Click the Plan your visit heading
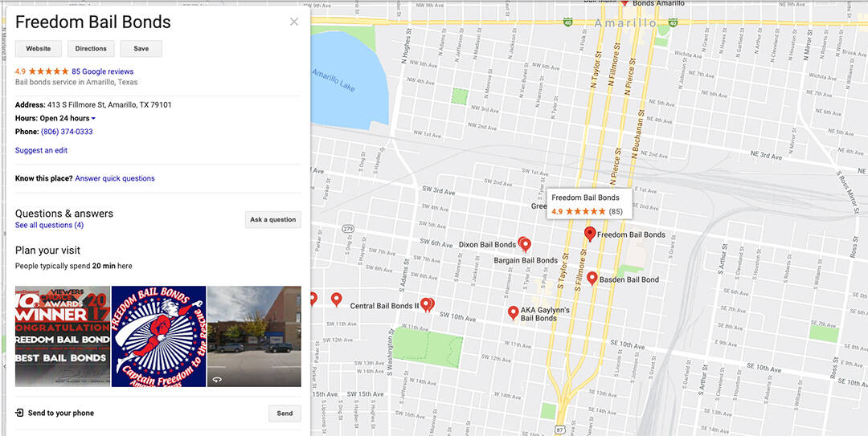 pyautogui.click(x=47, y=250)
